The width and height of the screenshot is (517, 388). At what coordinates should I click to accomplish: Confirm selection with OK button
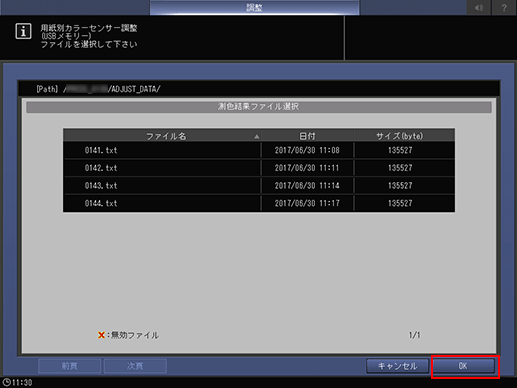point(463,366)
